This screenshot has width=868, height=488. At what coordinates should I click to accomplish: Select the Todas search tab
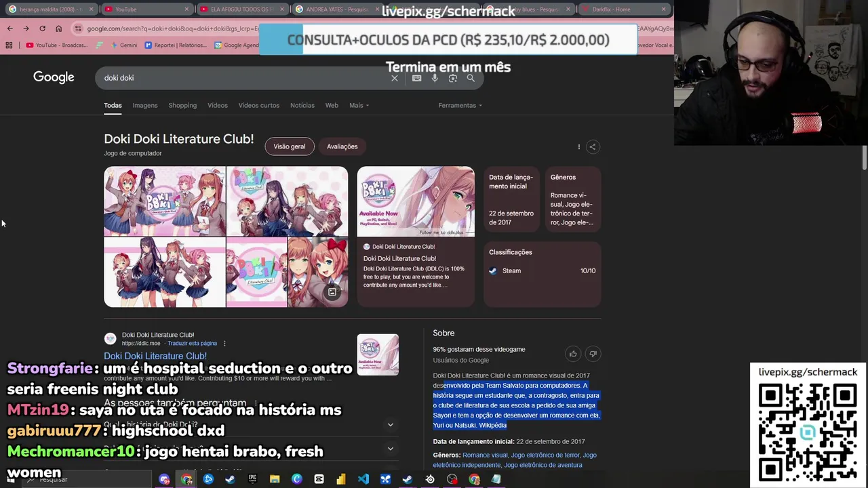pyautogui.click(x=113, y=105)
